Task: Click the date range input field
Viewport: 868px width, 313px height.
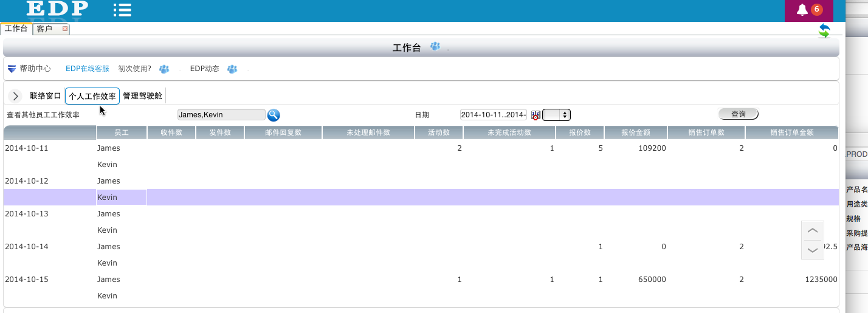Action: (x=493, y=115)
